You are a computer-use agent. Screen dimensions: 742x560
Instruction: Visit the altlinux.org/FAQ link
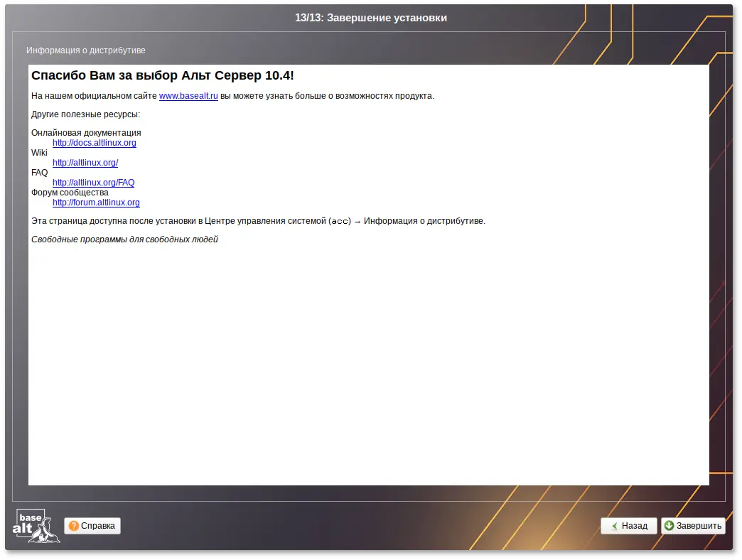93,183
